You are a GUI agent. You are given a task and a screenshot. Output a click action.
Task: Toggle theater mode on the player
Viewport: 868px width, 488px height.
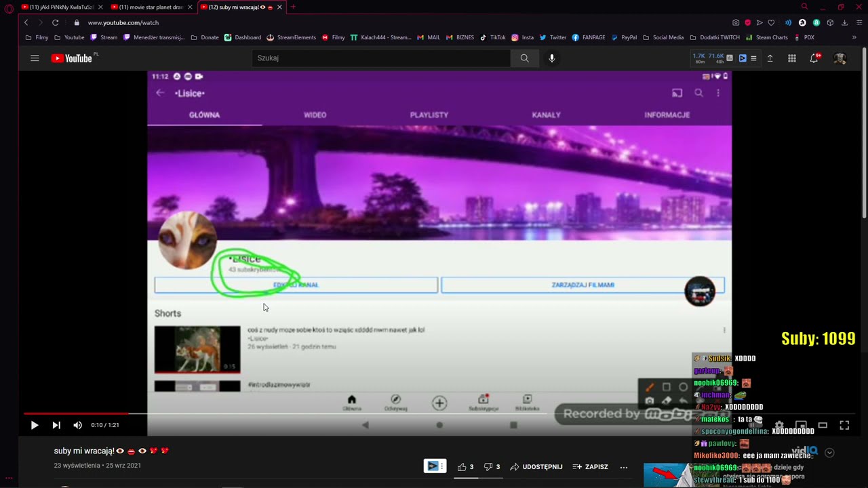click(823, 425)
